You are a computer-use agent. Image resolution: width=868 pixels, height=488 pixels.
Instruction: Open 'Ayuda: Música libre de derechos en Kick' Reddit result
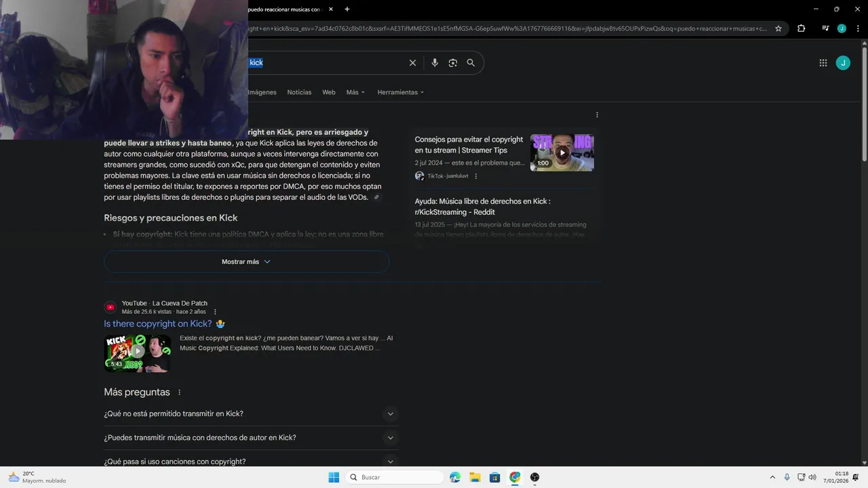[x=482, y=207]
